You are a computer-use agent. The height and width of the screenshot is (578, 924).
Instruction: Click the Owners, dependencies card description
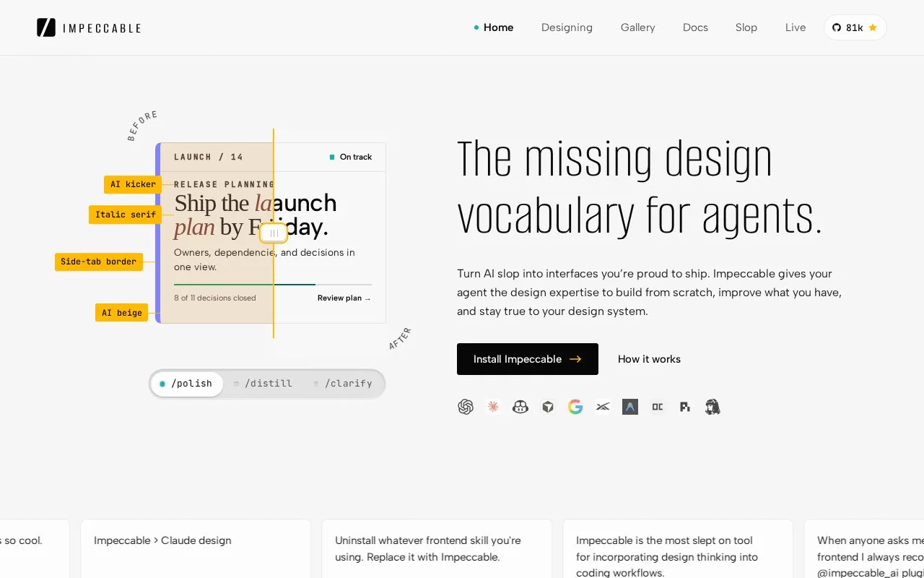pyautogui.click(x=264, y=259)
